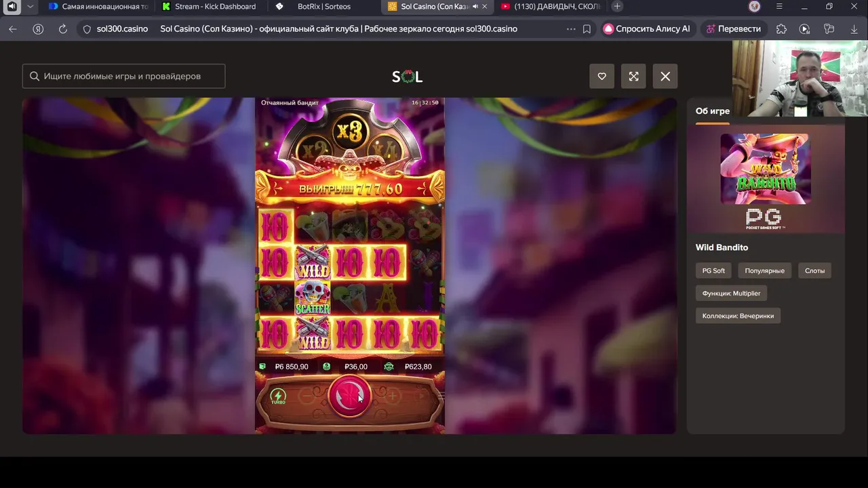
Task: Open the browser main menu icon
Action: [x=778, y=7]
